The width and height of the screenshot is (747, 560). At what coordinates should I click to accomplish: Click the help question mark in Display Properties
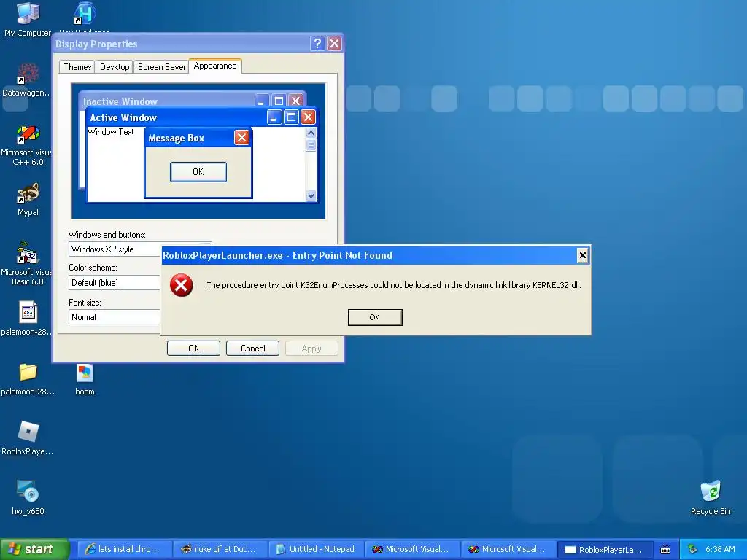(x=317, y=44)
